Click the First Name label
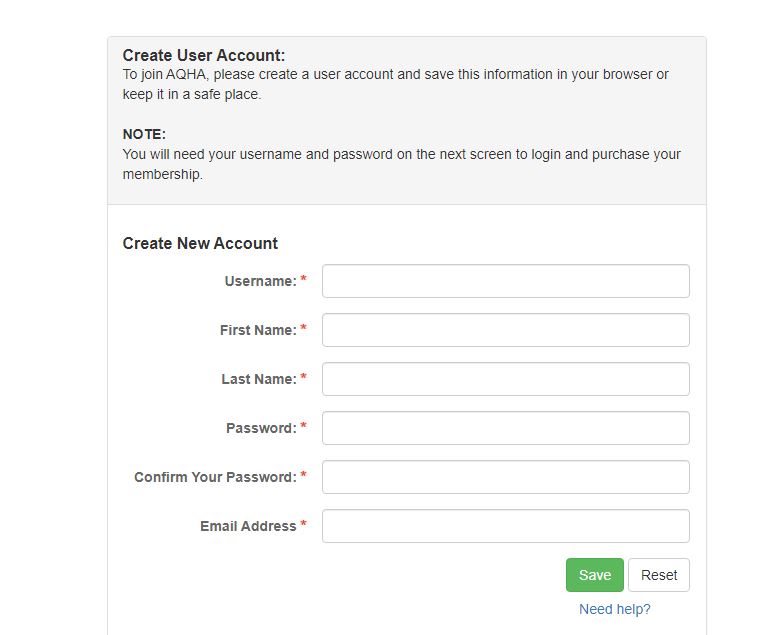775x635 pixels. coord(258,330)
